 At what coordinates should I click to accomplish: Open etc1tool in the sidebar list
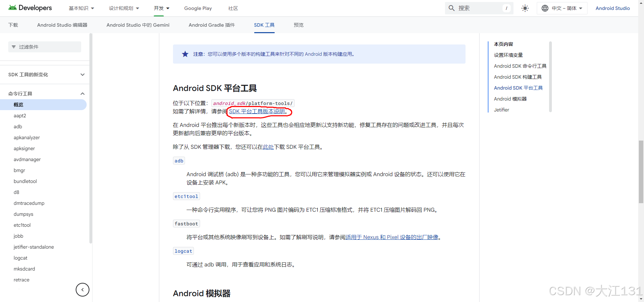pos(22,225)
